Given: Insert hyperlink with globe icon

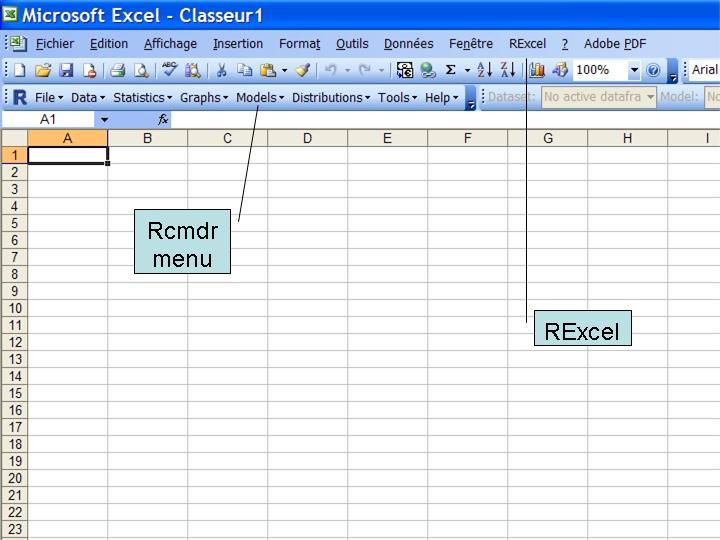Looking at the screenshot, I should (x=428, y=70).
